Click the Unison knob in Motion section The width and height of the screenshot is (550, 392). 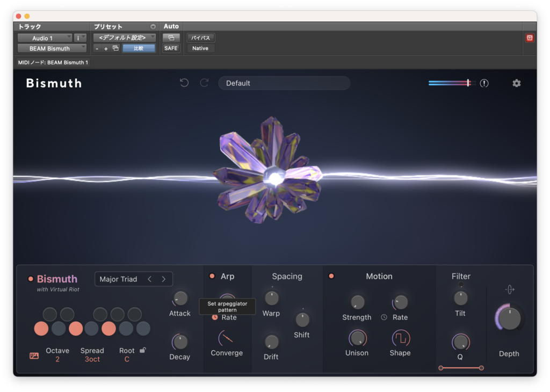357,338
